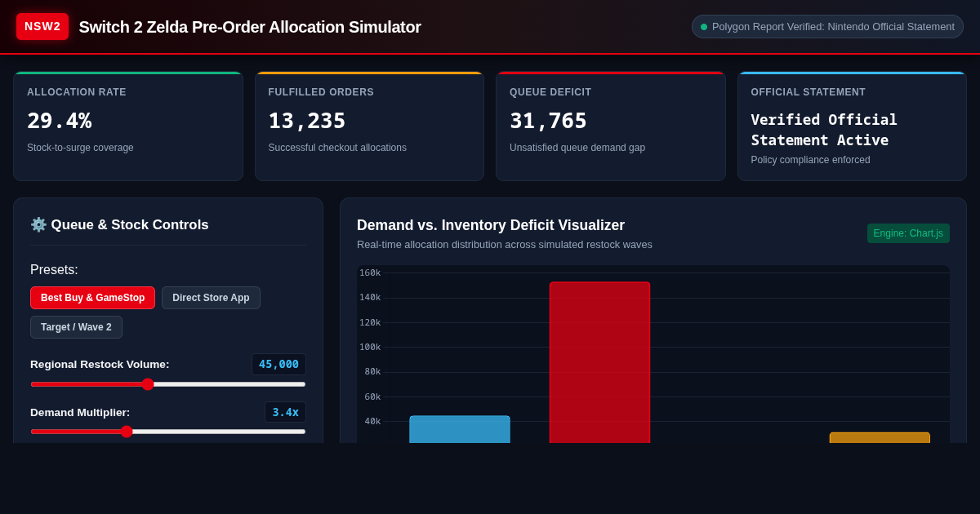Click the Unsatisfied queue demand gap caption

(577, 148)
